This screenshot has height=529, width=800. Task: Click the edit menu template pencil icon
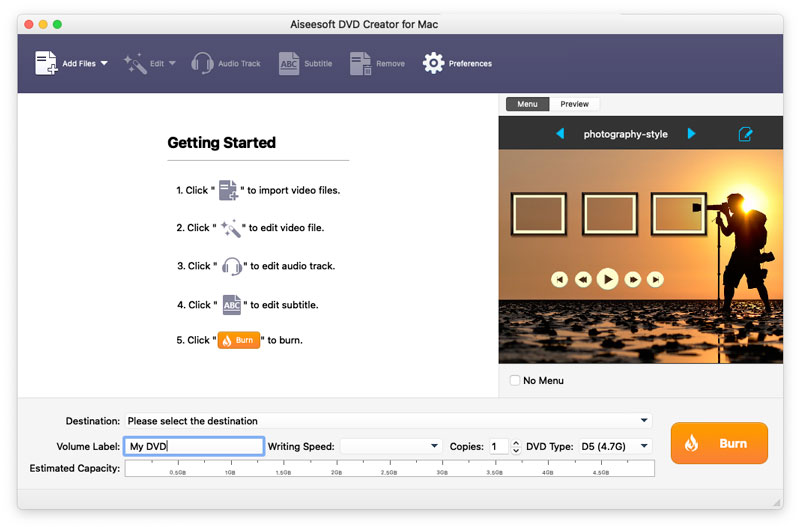pos(745,134)
